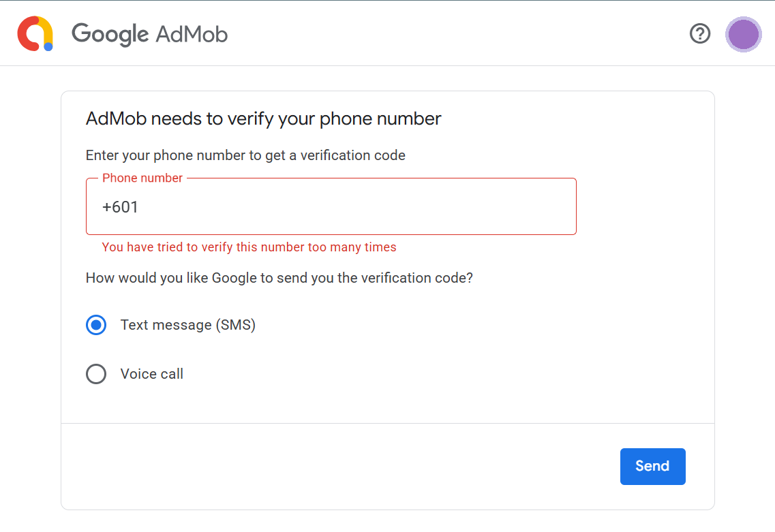This screenshot has width=775, height=532.
Task: Click the "Text message (SMS)" label text
Action: point(187,325)
